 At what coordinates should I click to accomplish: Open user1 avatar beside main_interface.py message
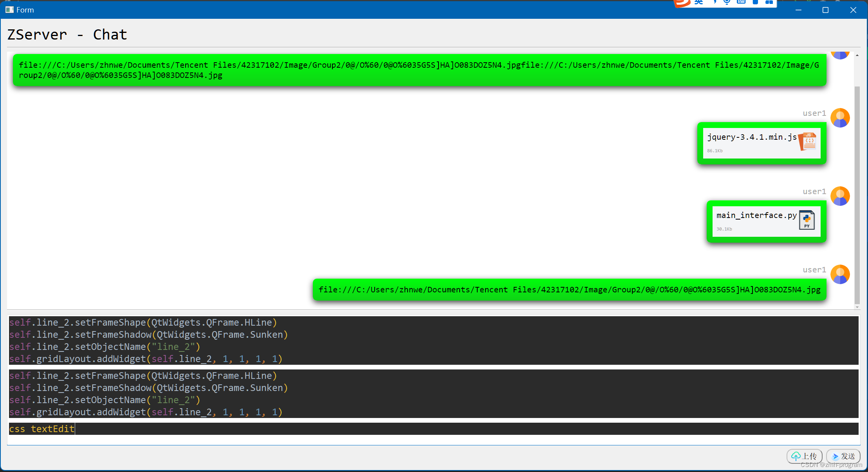pos(840,196)
